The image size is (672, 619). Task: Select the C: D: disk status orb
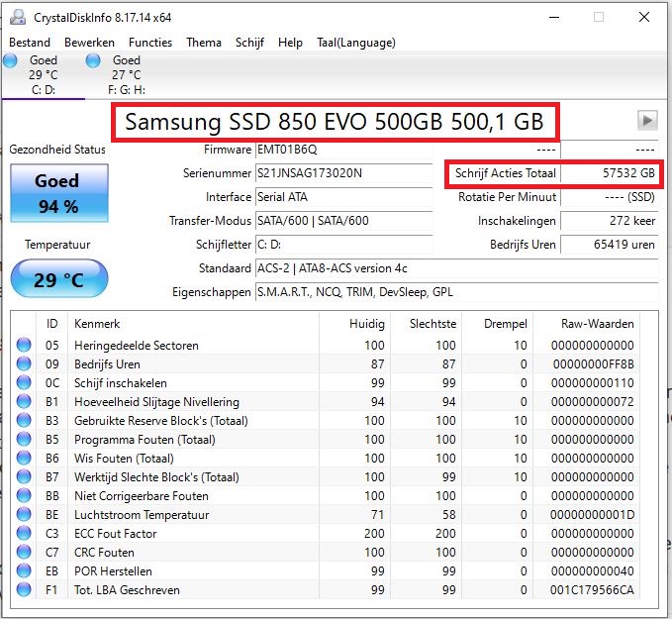point(11,61)
